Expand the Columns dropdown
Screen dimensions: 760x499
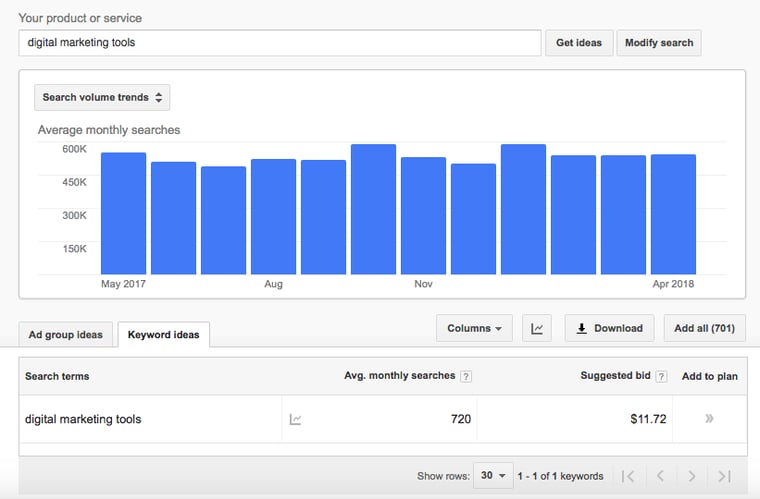point(474,328)
